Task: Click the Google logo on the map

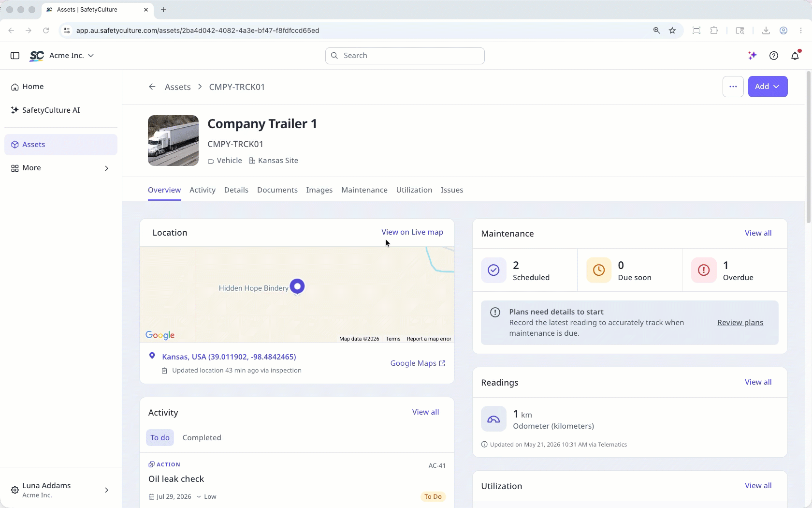Action: click(x=160, y=335)
